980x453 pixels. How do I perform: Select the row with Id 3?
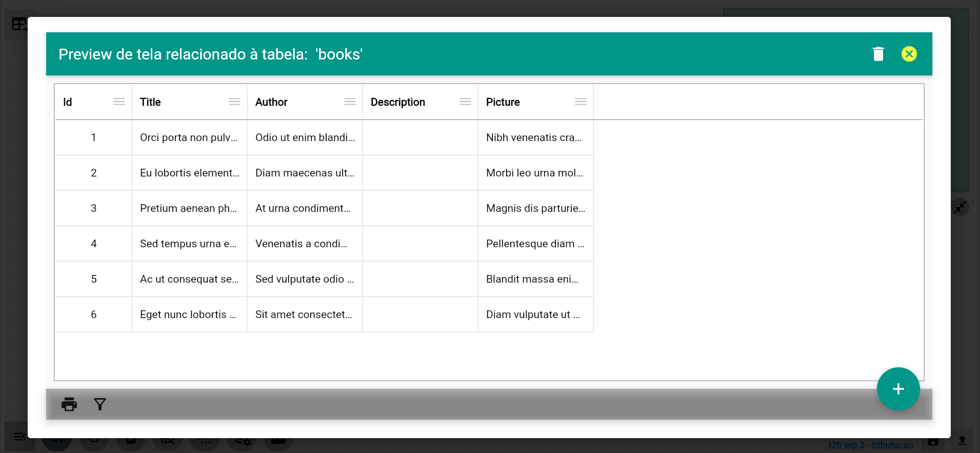tap(324, 208)
